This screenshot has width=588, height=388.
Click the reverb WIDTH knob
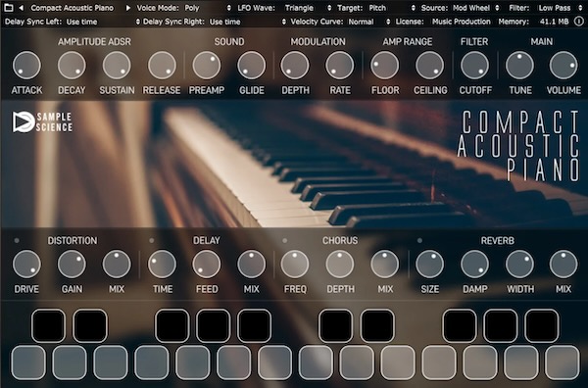[x=519, y=264]
